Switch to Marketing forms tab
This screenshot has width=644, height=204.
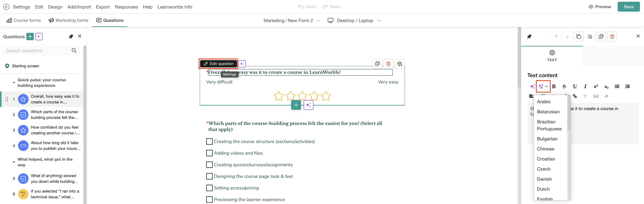[69, 20]
